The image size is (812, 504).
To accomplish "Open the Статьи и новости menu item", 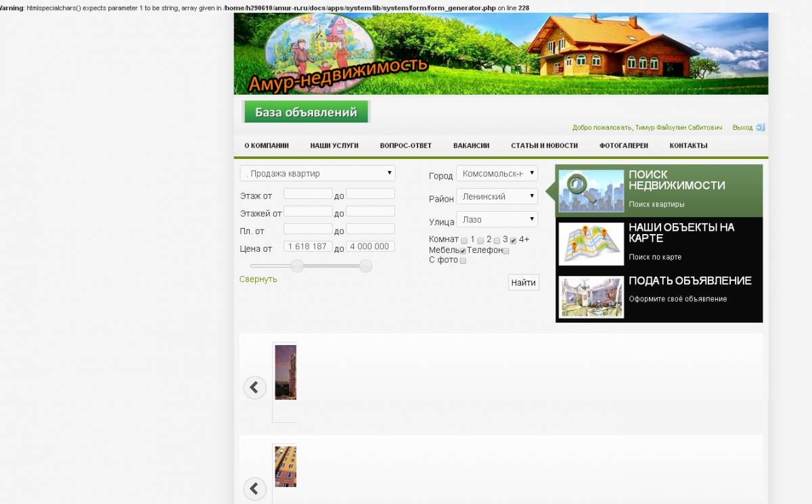I will [x=545, y=145].
